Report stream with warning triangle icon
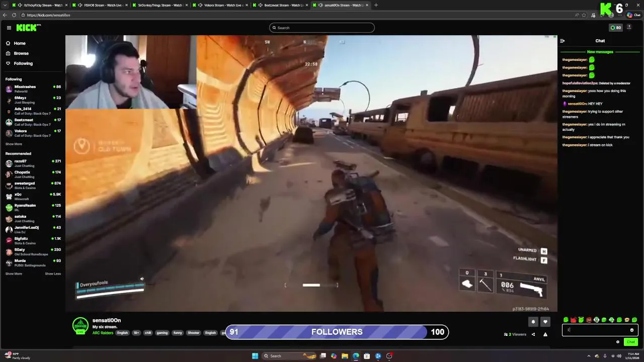644x362 pixels. click(545, 334)
